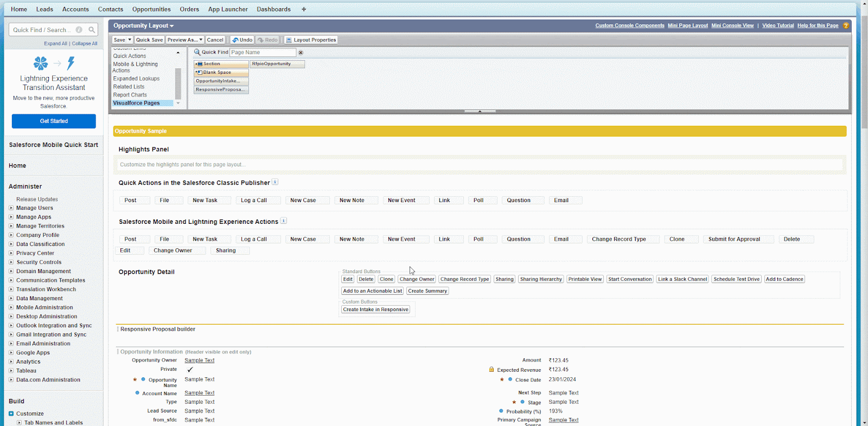Click the Undo arrow button

tap(242, 40)
